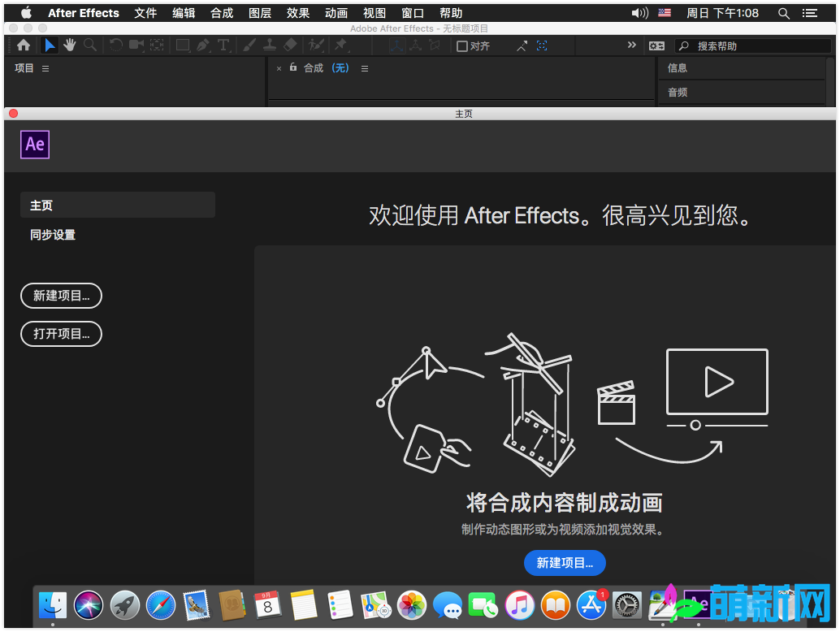This screenshot has width=840, height=632.
Task: Click the 打开项目... button
Action: 61,334
